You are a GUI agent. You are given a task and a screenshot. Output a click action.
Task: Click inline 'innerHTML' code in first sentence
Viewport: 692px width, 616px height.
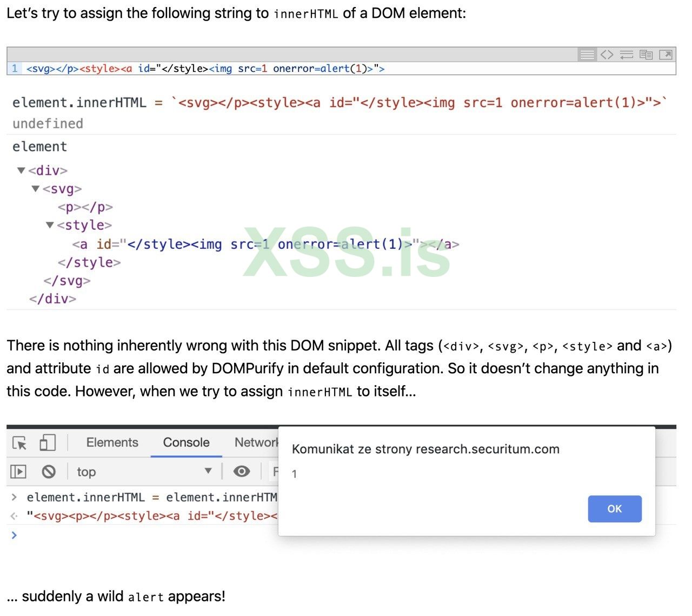coord(306,14)
